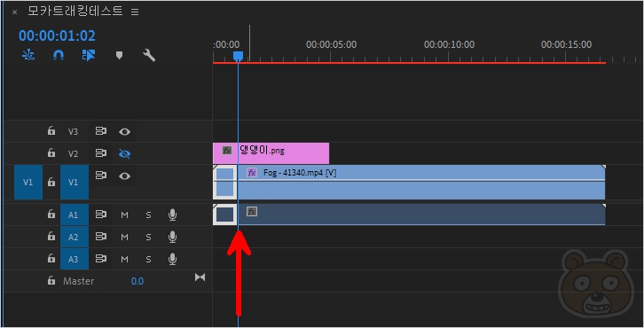The height and width of the screenshot is (328, 644).
Task: Open timeline display settings wrench
Action: point(149,55)
